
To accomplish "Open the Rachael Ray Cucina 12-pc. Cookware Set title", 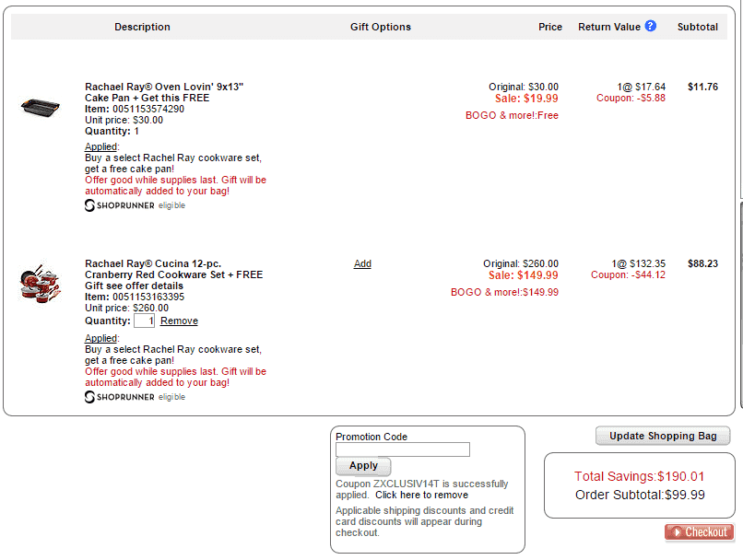I will [x=173, y=274].
